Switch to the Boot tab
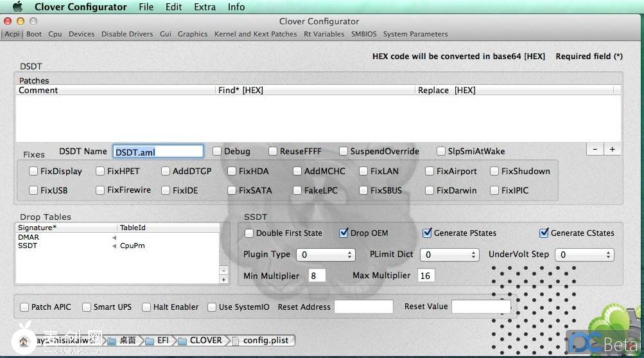This screenshot has height=358, width=644. tap(33, 34)
